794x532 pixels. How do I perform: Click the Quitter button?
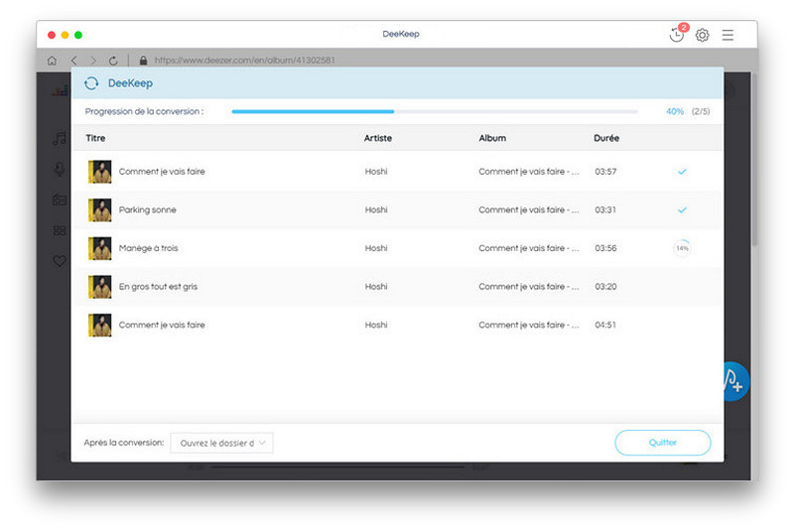point(662,443)
